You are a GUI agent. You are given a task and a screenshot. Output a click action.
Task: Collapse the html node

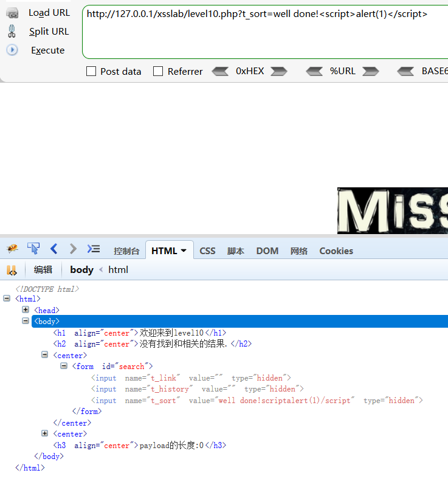(7, 299)
